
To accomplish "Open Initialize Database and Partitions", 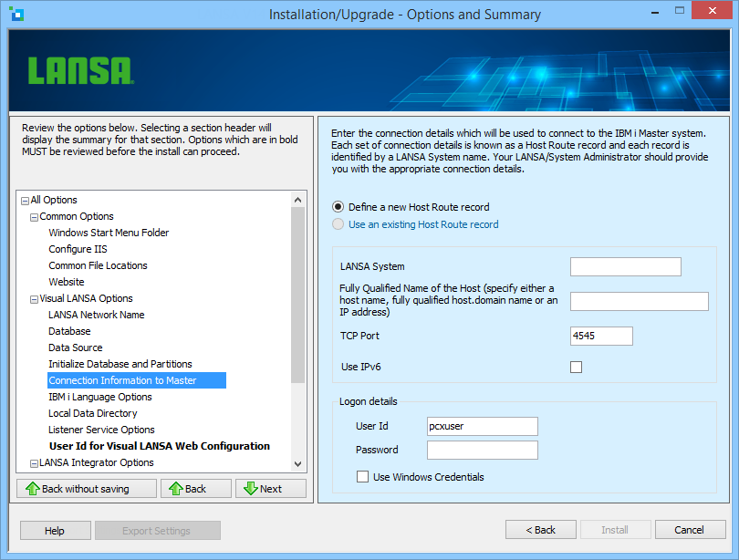I will [120, 364].
